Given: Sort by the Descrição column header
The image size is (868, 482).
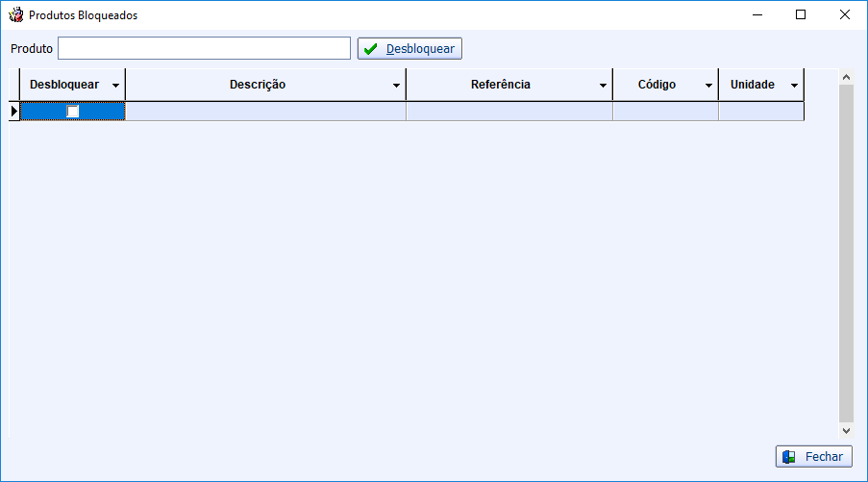Looking at the screenshot, I should 258,85.
